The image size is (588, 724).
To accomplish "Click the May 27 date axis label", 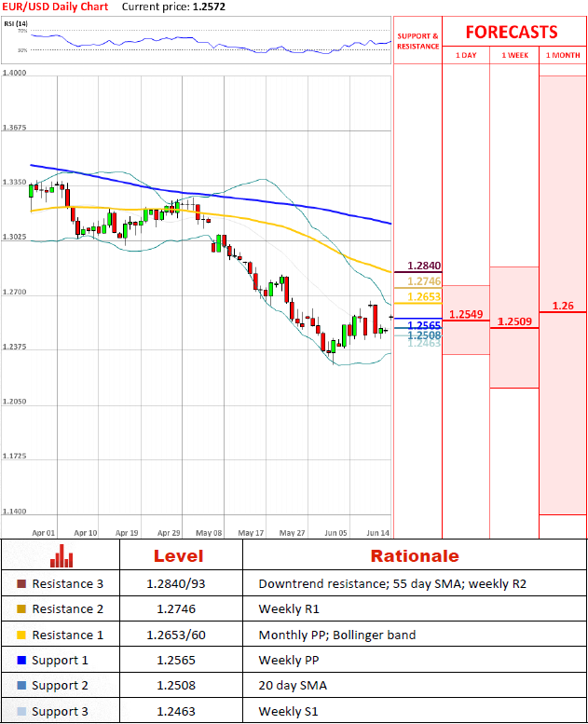I will (292, 533).
